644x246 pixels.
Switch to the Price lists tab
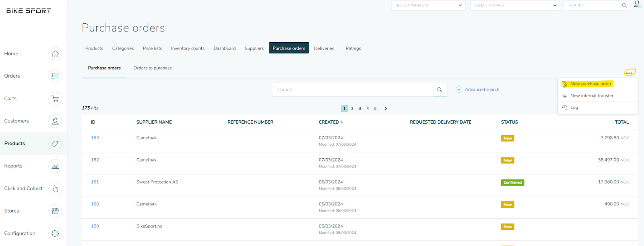coord(153,48)
